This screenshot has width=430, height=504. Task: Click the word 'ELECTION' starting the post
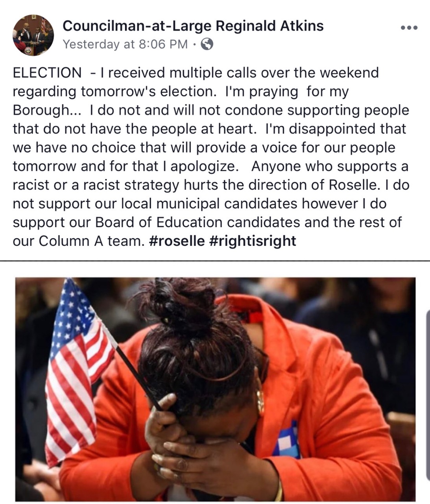[47, 73]
